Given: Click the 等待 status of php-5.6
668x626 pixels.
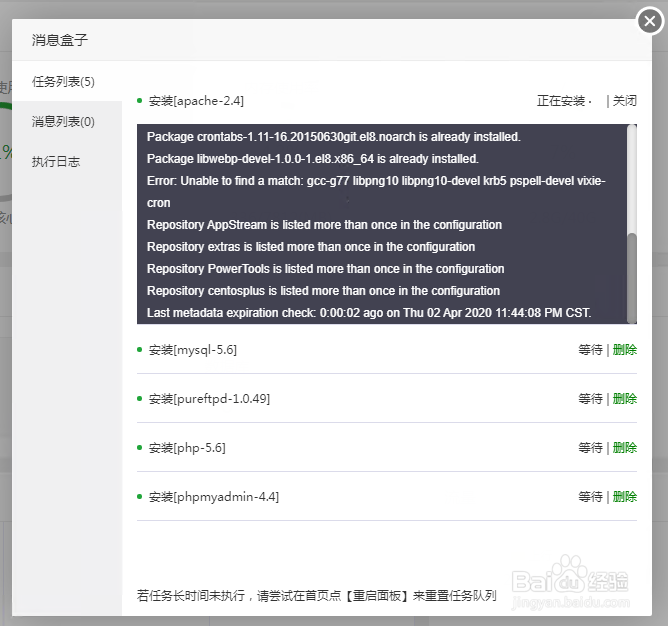Looking at the screenshot, I should coord(590,448).
